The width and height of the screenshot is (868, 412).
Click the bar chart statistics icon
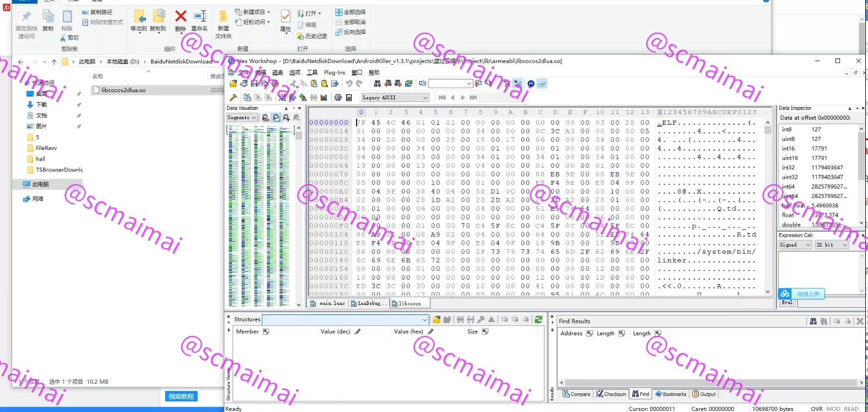pyautogui.click(x=324, y=98)
